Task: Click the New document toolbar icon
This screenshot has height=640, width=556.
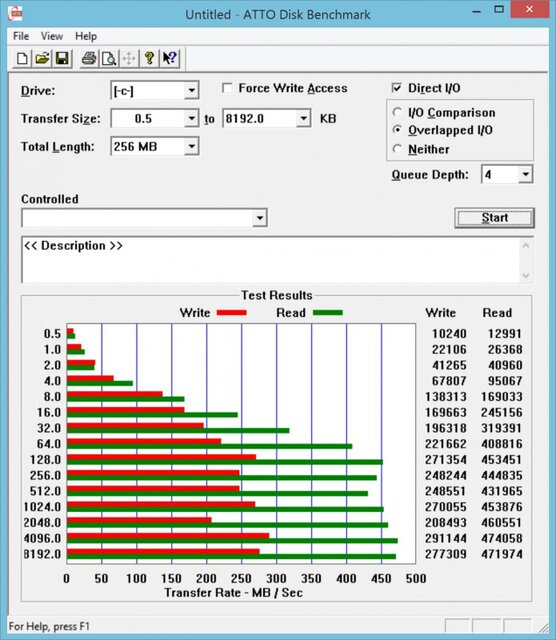Action: (22, 58)
